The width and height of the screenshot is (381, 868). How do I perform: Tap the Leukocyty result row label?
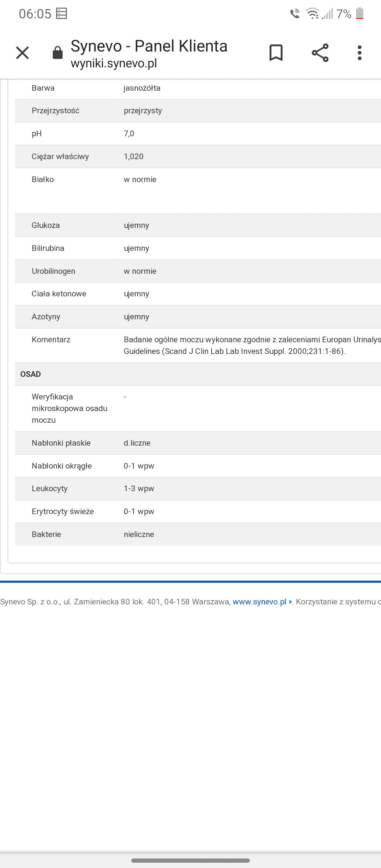50,488
